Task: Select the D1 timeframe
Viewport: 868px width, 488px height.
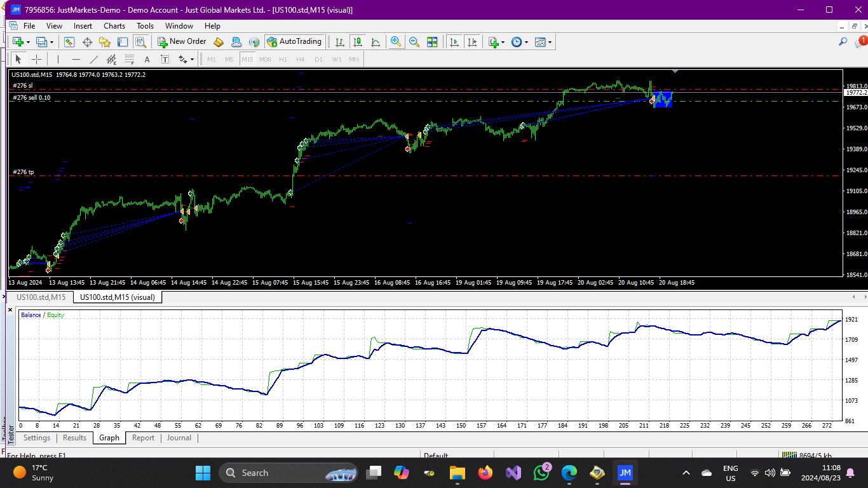Action: pyautogui.click(x=318, y=59)
